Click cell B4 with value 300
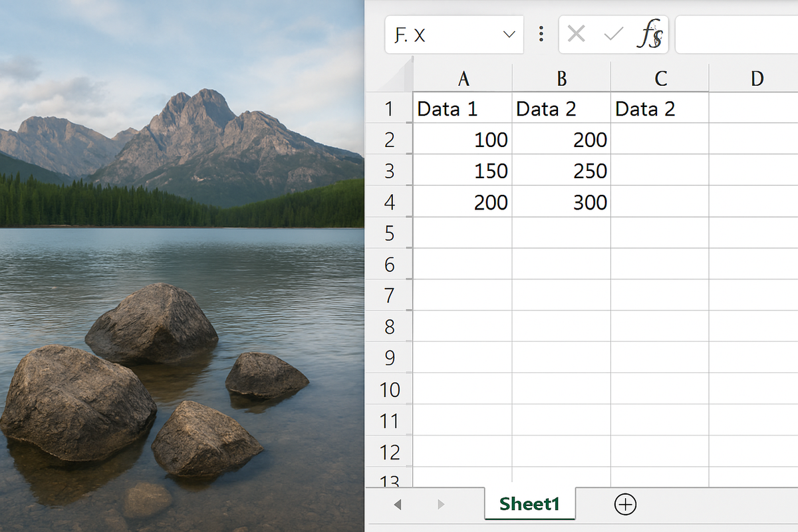This screenshot has height=532, width=798. (x=561, y=202)
